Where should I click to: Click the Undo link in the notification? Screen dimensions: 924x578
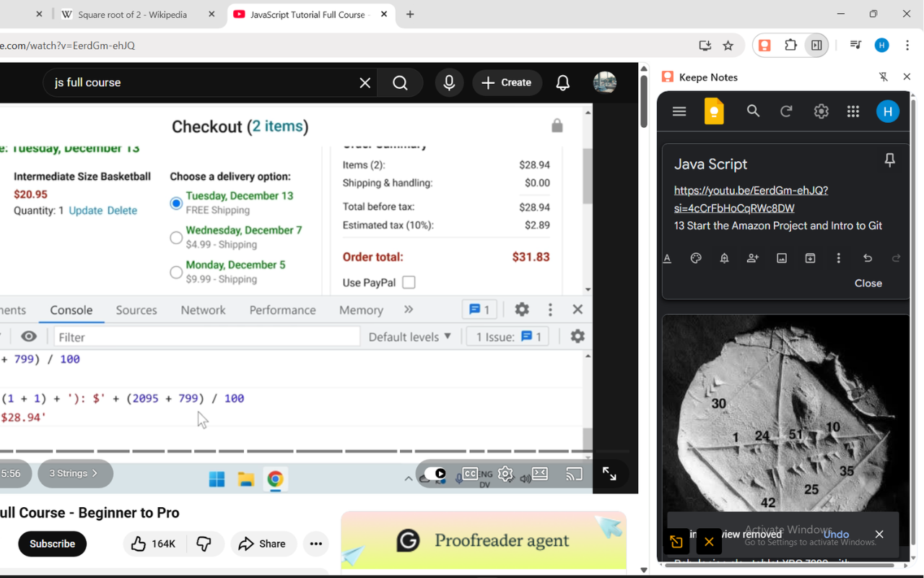point(836,535)
